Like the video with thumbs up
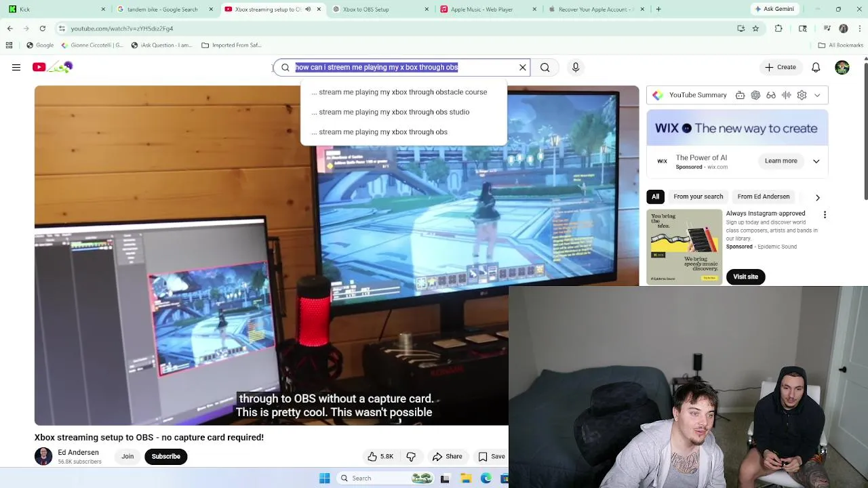868x488 pixels. pos(380,457)
